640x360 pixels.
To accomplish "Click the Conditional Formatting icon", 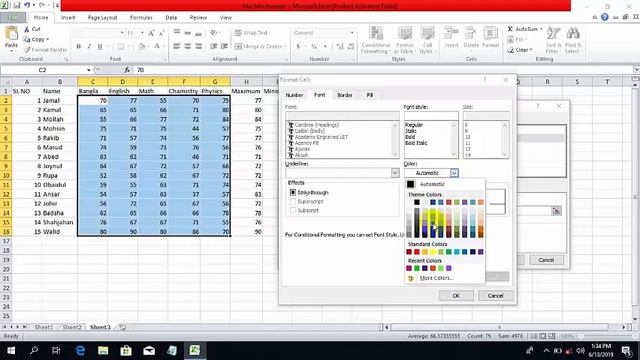I will tap(376, 33).
